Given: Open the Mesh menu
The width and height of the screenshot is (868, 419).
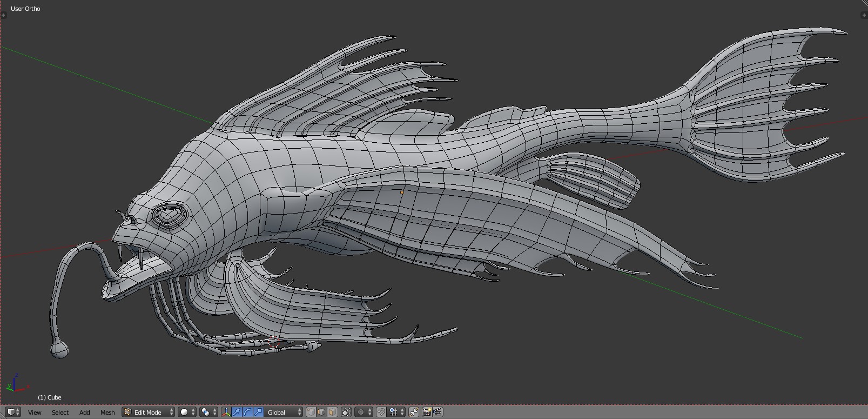Looking at the screenshot, I should tap(107, 412).
